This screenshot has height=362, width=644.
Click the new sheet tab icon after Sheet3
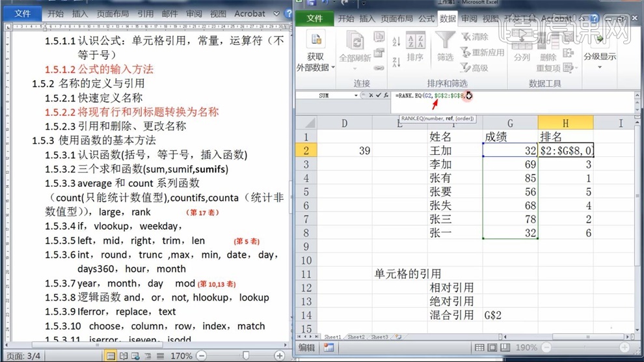click(398, 337)
